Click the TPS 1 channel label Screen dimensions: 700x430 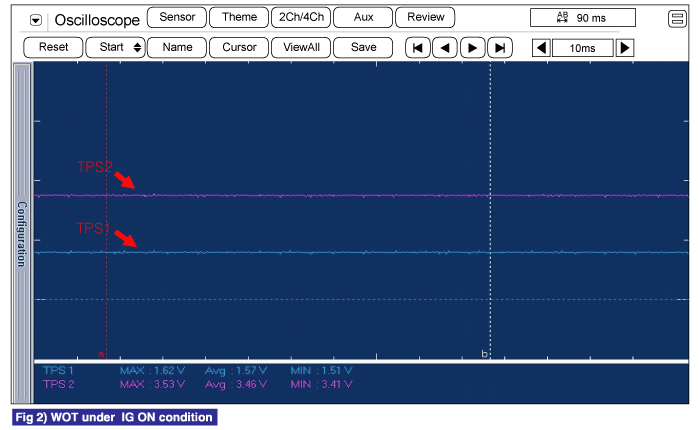[58, 370]
